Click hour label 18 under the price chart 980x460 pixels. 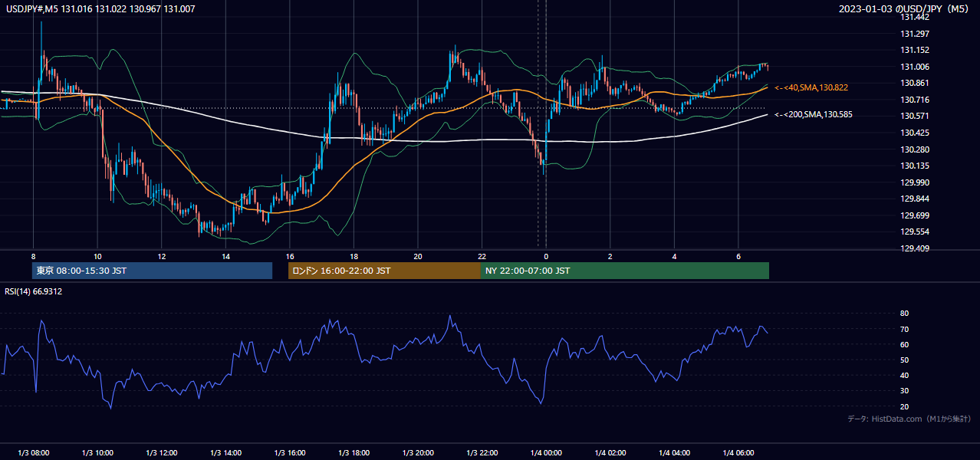tap(354, 256)
